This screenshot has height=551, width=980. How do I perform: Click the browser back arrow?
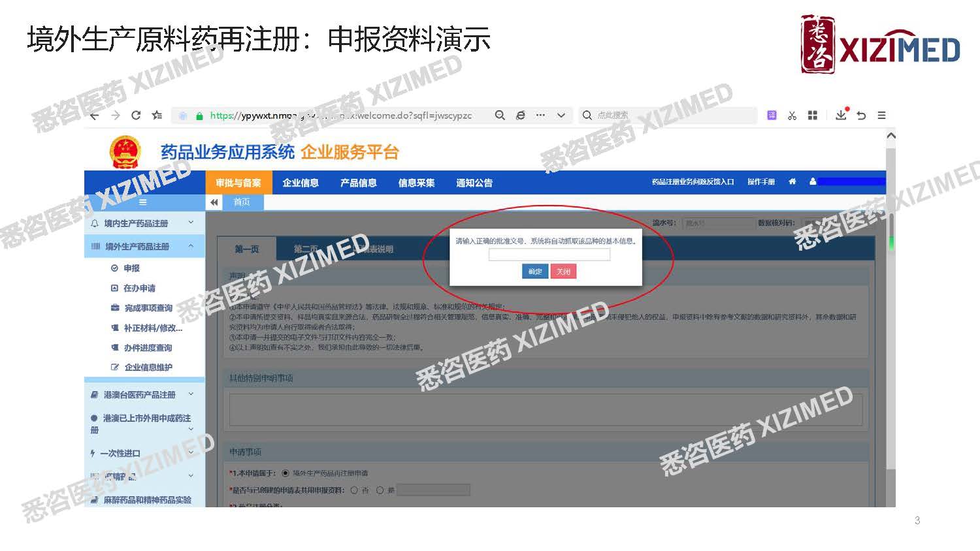tap(95, 116)
